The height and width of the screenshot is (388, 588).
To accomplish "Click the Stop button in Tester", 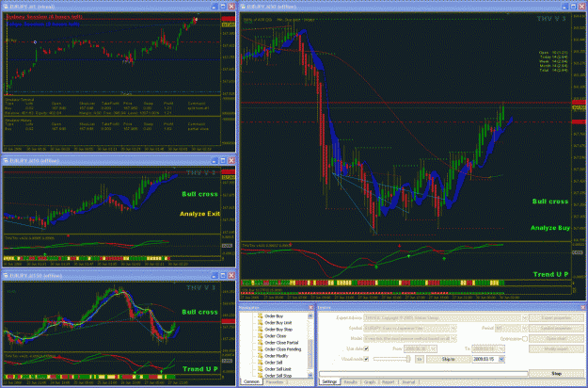I will tap(556, 373).
